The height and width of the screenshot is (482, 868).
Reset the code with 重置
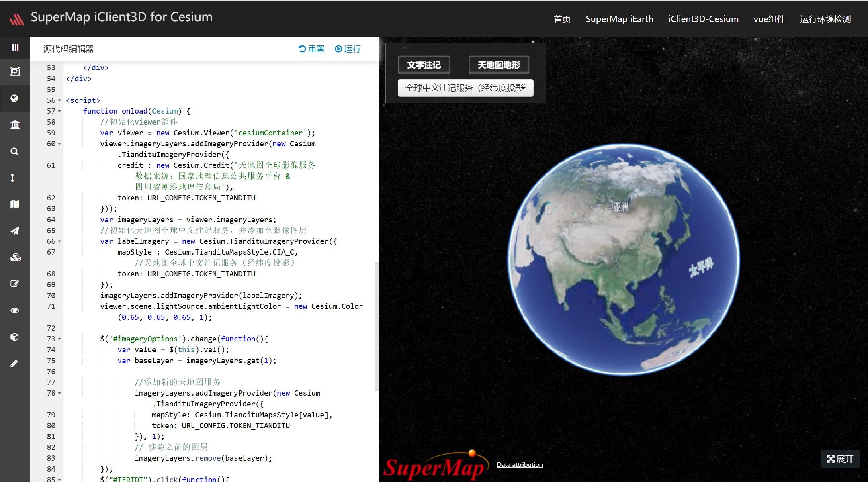pyautogui.click(x=311, y=49)
